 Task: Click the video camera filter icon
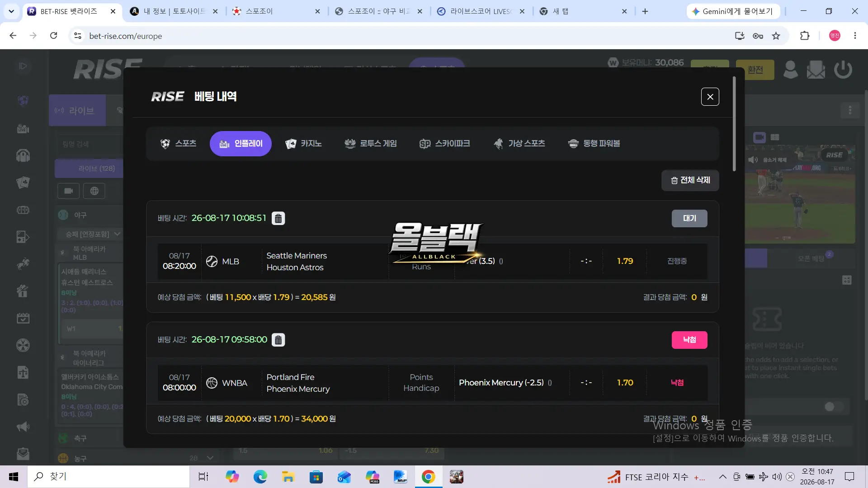pos(69,191)
